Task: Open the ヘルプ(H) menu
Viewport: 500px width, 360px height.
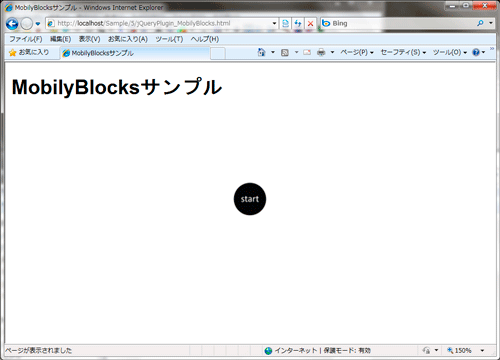Action: 205,39
